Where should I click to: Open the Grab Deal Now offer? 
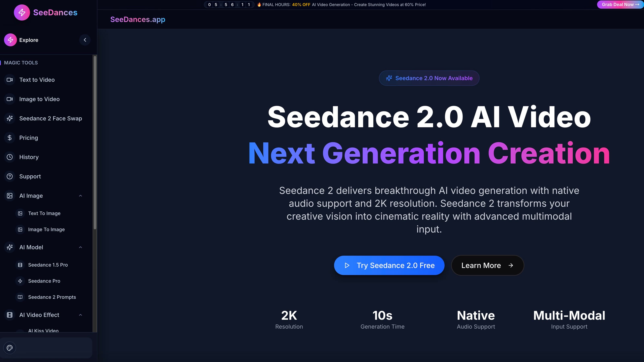pos(620,4)
